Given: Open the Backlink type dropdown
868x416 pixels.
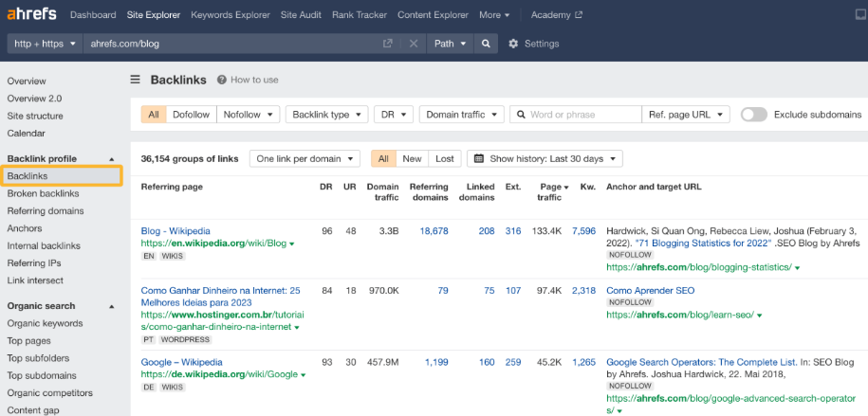Looking at the screenshot, I should [326, 115].
